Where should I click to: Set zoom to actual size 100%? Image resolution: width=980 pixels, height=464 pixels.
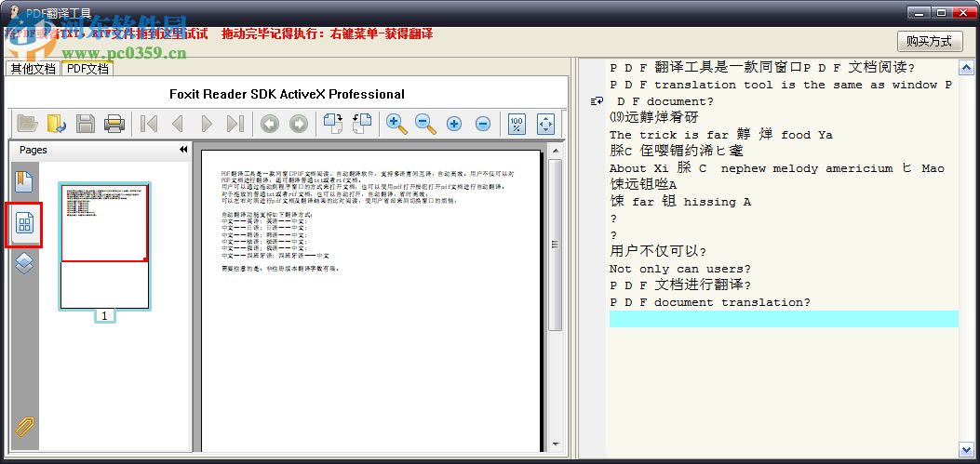[x=517, y=124]
